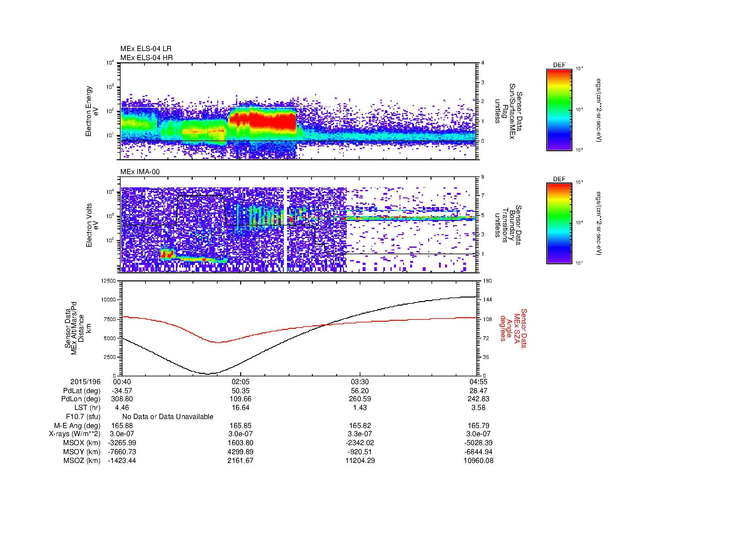Click MSOX value -3265.99
Screen dimensions: 756x534
point(122,443)
